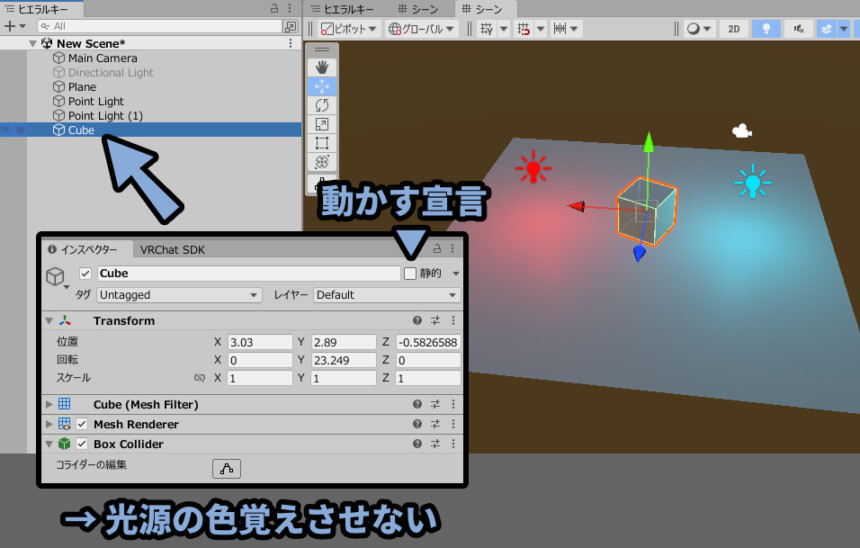Click Rotation Y value 23.249

[x=343, y=360]
